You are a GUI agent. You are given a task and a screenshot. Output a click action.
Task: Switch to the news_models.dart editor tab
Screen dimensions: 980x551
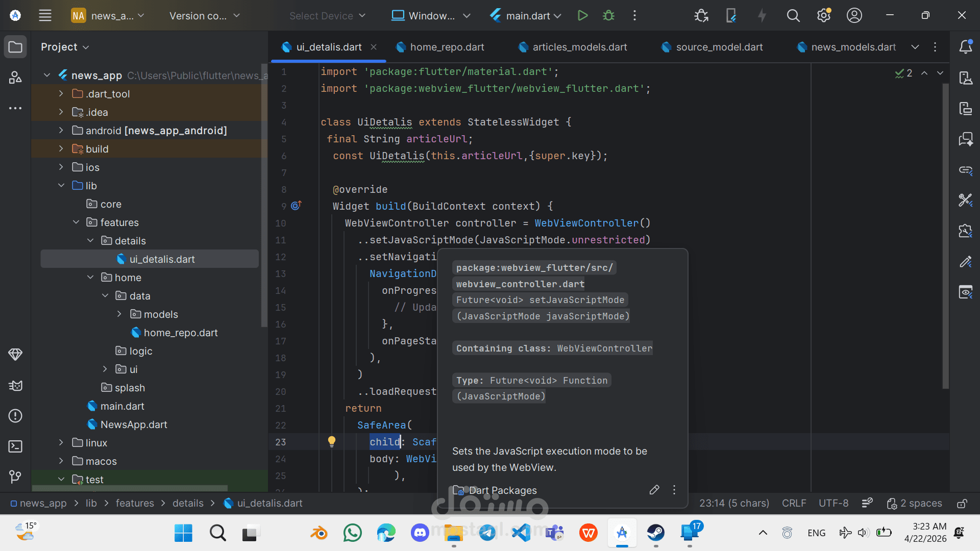click(x=853, y=47)
